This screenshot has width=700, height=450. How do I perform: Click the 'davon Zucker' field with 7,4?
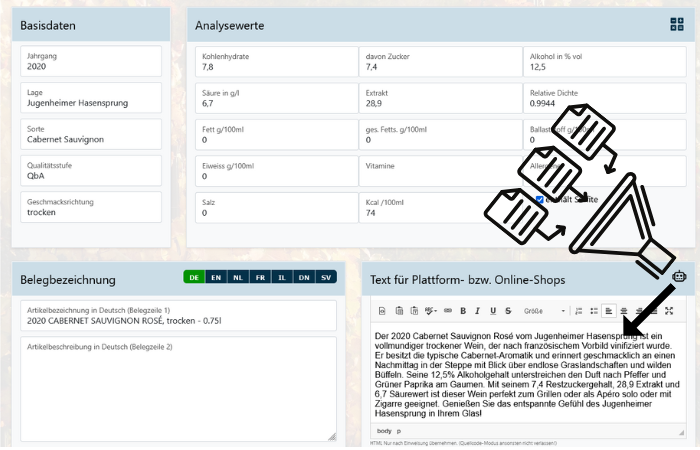point(441,62)
